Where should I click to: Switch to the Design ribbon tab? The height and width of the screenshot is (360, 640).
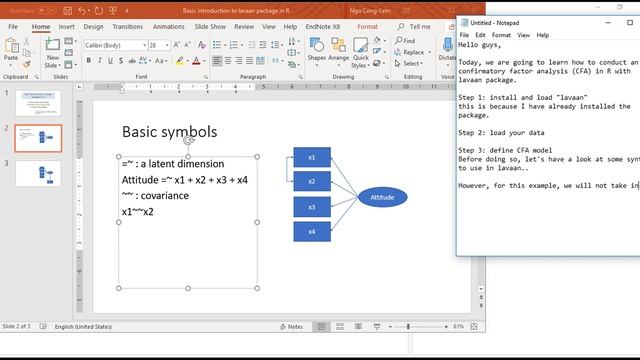pos(93,27)
